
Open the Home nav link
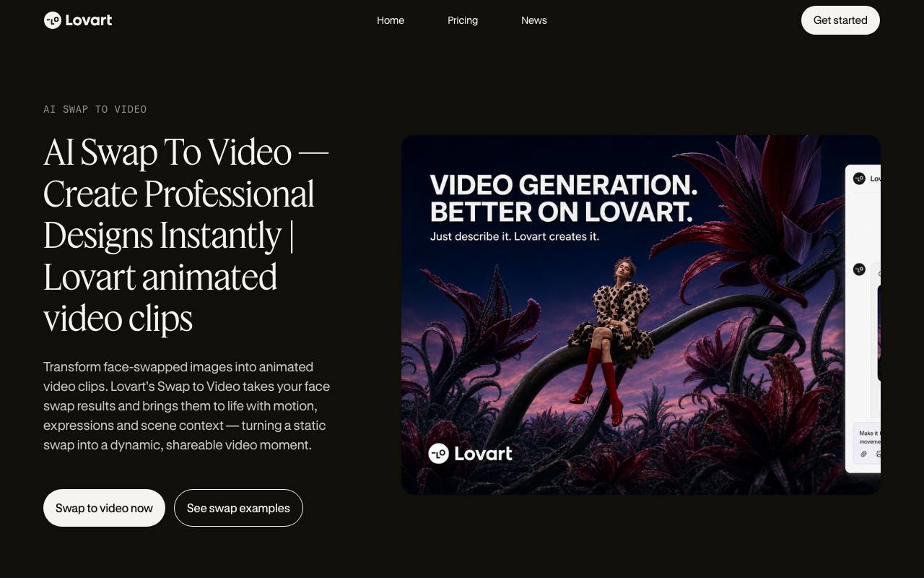coord(391,20)
